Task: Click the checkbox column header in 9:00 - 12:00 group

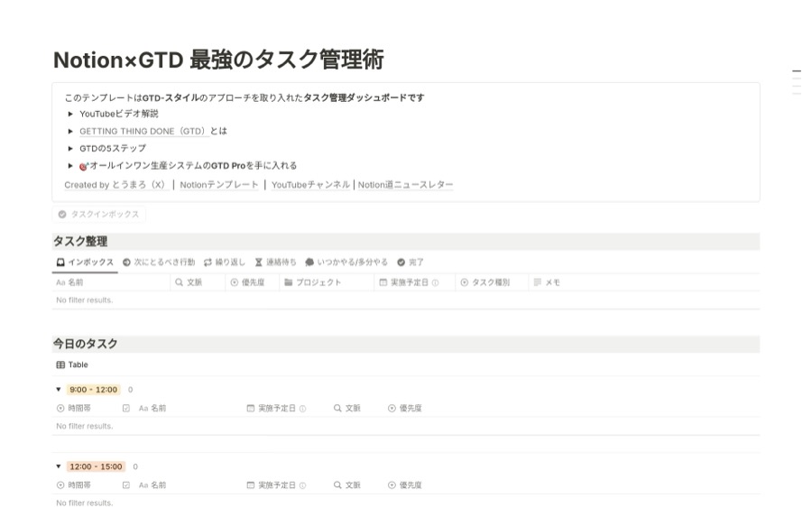Action: pyautogui.click(x=125, y=409)
